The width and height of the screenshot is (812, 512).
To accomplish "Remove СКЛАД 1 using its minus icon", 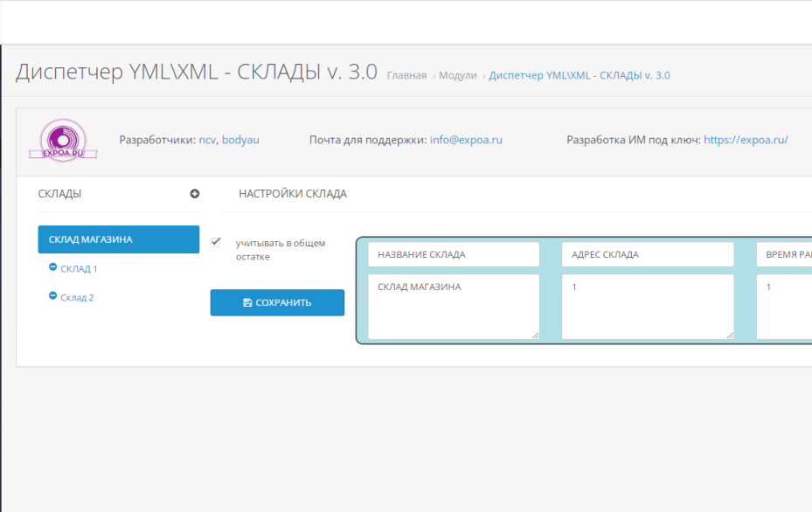I will [53, 267].
